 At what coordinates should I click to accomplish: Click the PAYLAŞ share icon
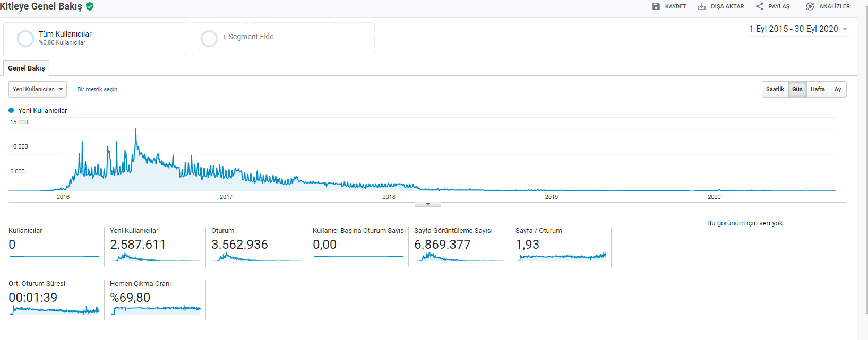(x=760, y=6)
